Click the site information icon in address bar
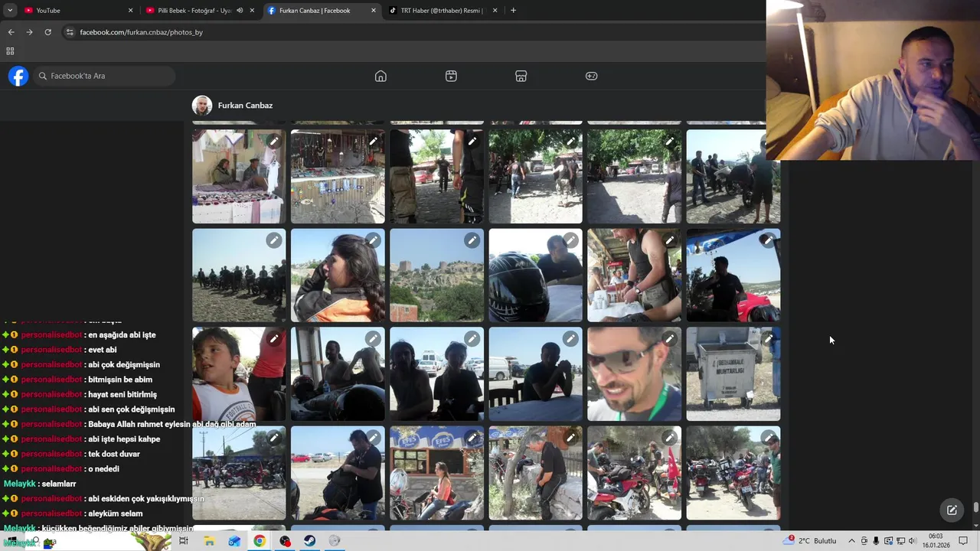This screenshot has width=980, height=551. pos(70,32)
